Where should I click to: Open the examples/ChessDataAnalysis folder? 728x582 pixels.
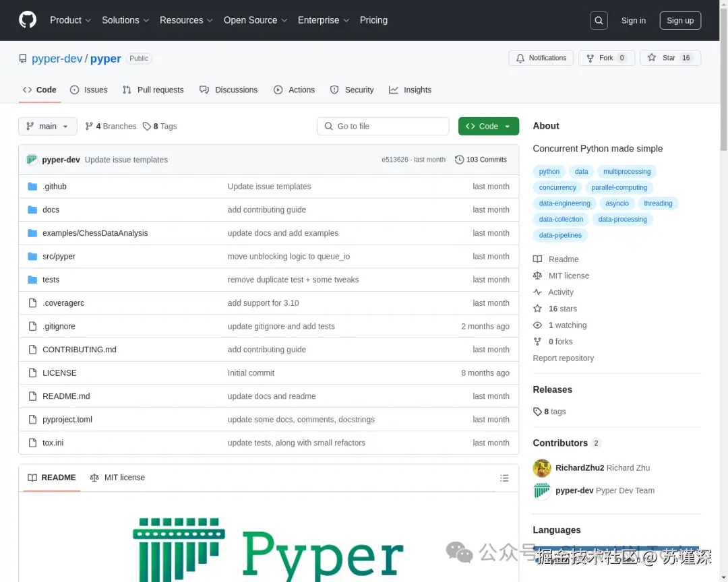(95, 233)
